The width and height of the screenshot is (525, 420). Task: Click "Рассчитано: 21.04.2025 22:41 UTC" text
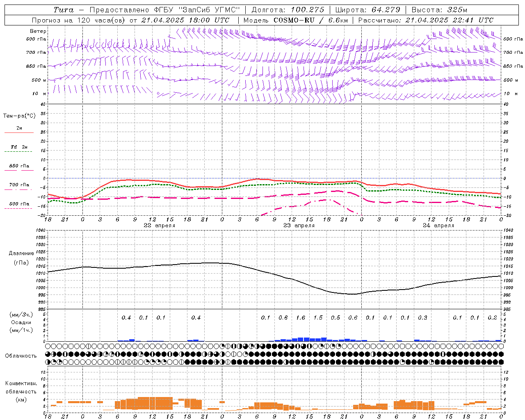426,20
